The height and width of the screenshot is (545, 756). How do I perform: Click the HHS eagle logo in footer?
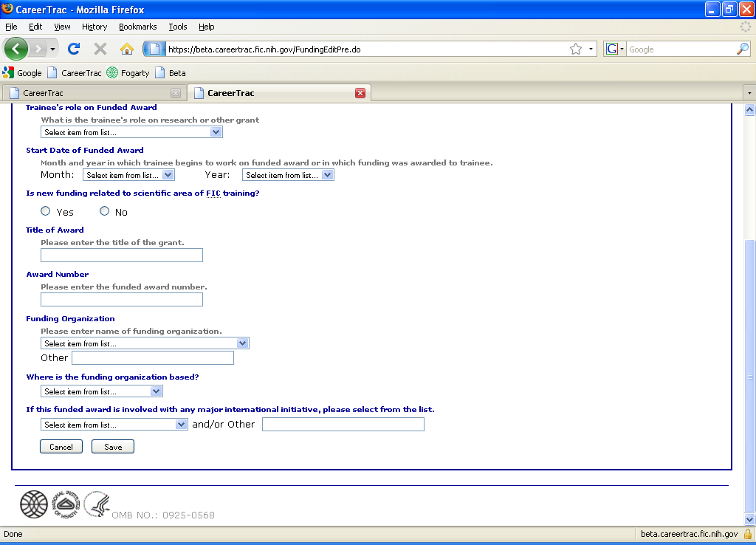(97, 504)
